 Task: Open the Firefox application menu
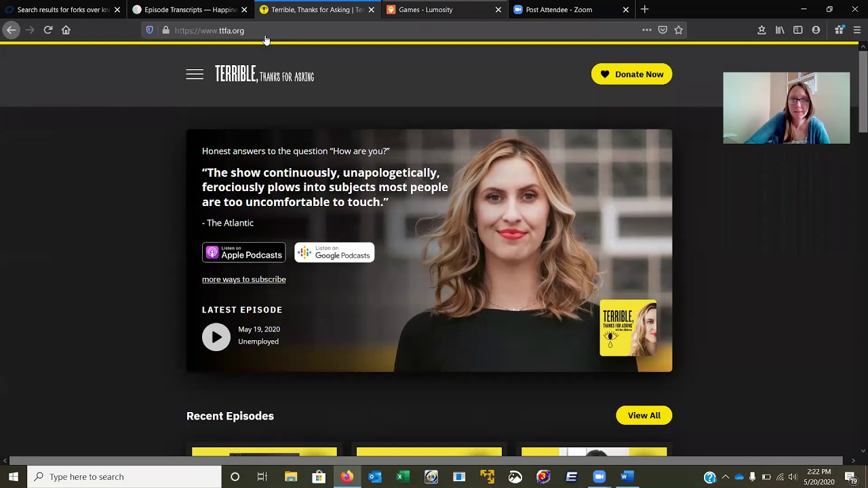coord(857,30)
